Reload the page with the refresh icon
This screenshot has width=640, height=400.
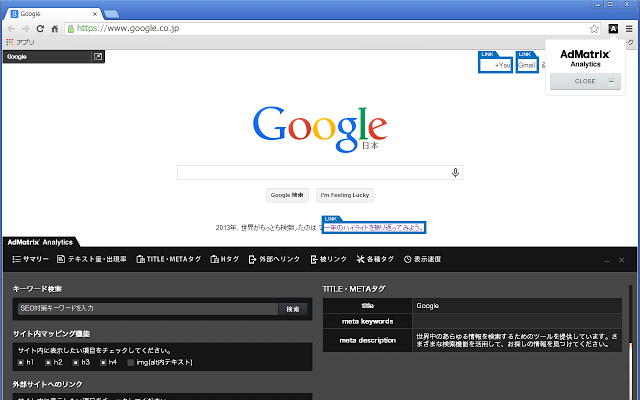tap(40, 29)
